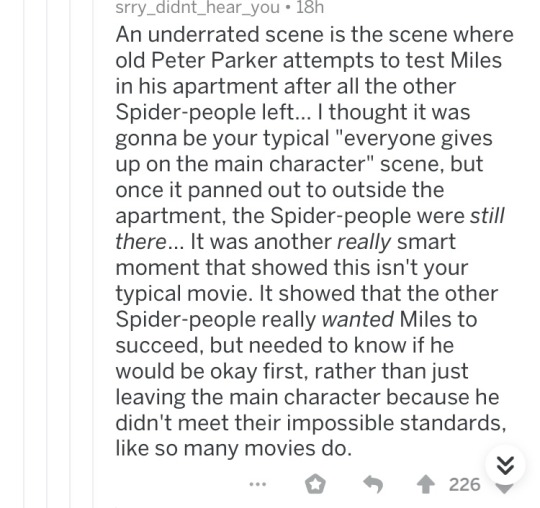Screen dimensions: 540x508
Task: Jump to next comment with double-chevron button
Action: [505, 465]
